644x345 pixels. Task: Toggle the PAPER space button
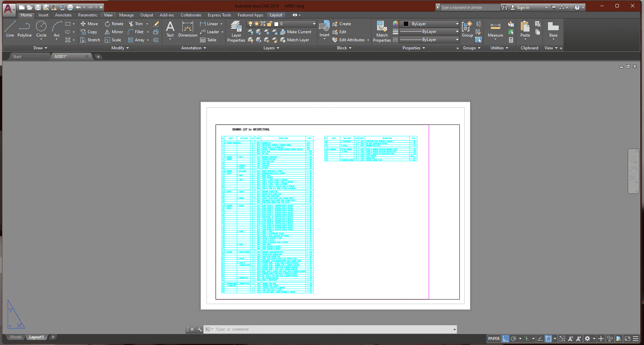click(x=494, y=339)
